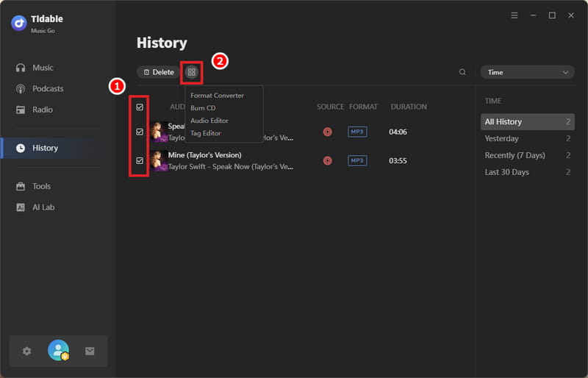Maximize the TIdable window
Screen dimensions: 588x378
pos(552,15)
